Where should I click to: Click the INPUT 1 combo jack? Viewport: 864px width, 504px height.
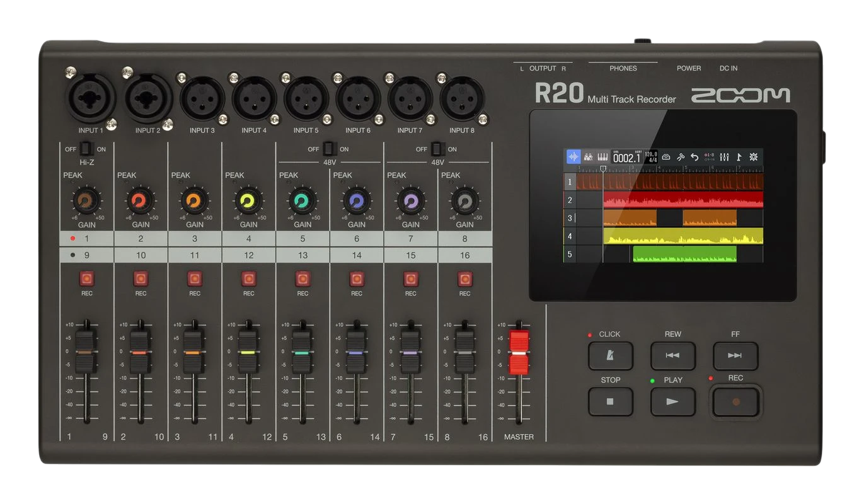[x=91, y=98]
